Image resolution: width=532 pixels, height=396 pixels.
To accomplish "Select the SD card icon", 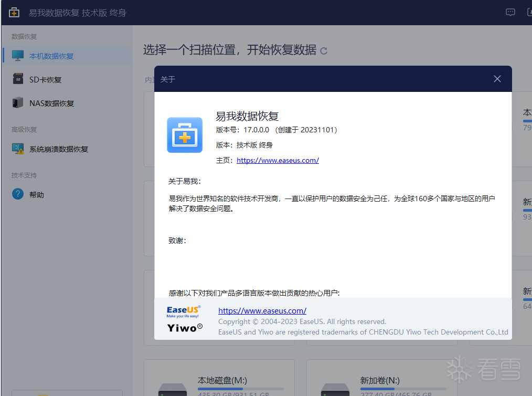I will pos(18,79).
